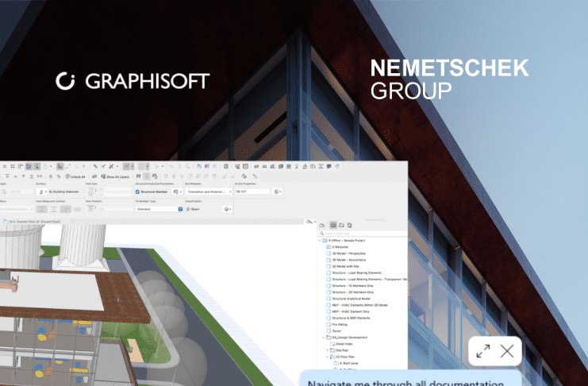This screenshot has height=386, width=588.
Task: Click the X icon to dismiss overlay
Action: (x=507, y=351)
